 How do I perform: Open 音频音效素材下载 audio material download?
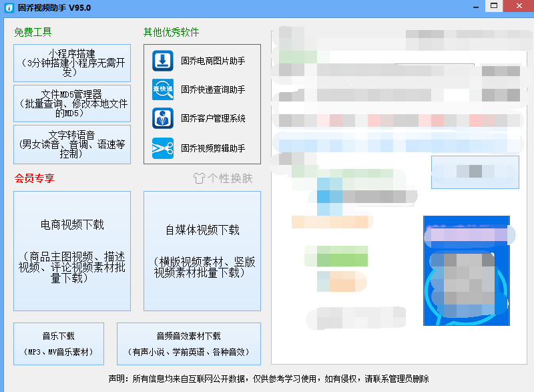coord(190,343)
